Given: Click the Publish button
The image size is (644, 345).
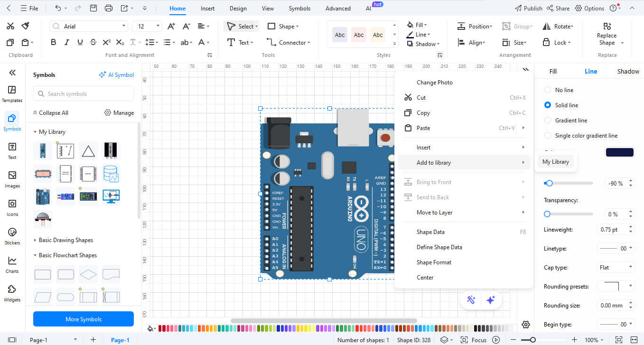Looking at the screenshot, I should pos(529,8).
